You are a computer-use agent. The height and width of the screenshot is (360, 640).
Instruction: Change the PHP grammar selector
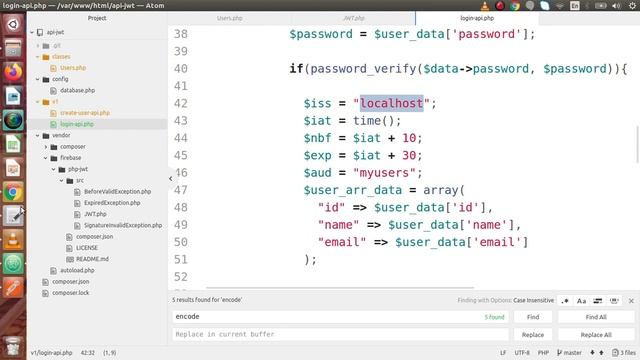coord(543,353)
